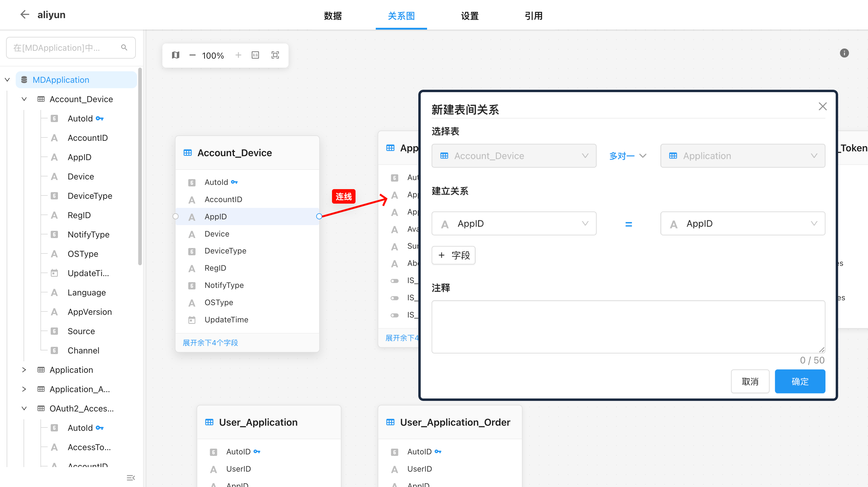Select Channel field in the left tree
Image resolution: width=868 pixels, height=487 pixels.
tap(83, 350)
